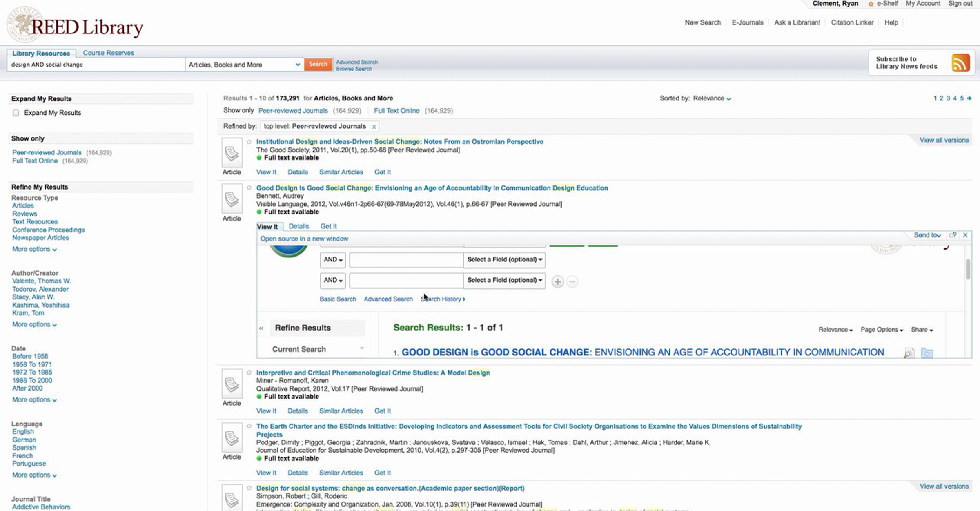This screenshot has width=980, height=511.
Task: Expand More options under Resource Type
Action: click(x=34, y=249)
